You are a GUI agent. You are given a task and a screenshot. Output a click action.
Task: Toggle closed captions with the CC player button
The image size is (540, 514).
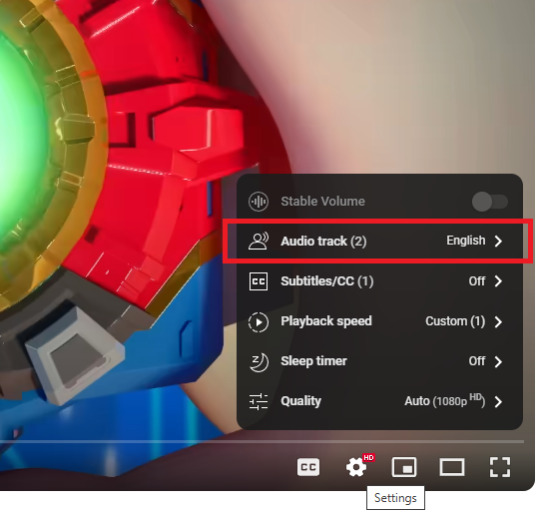pyautogui.click(x=308, y=467)
